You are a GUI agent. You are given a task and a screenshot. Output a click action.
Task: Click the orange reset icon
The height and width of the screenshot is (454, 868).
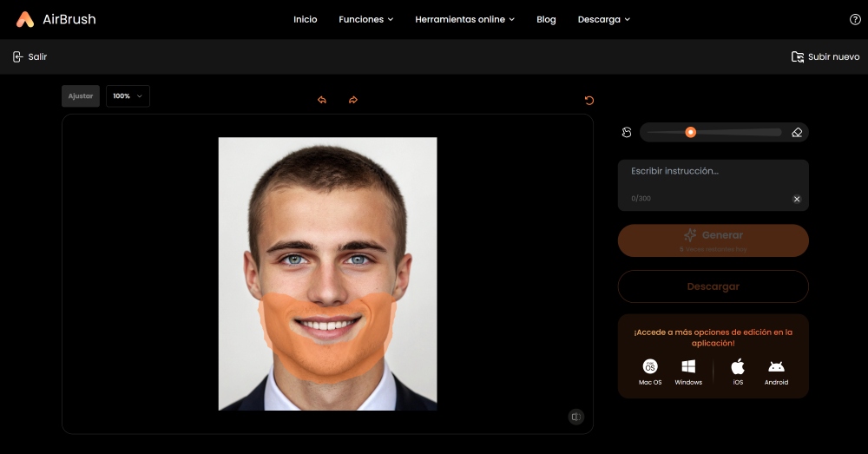click(x=589, y=100)
